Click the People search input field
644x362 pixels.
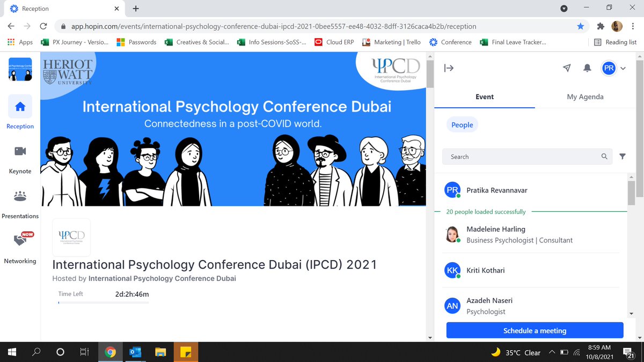tap(528, 157)
